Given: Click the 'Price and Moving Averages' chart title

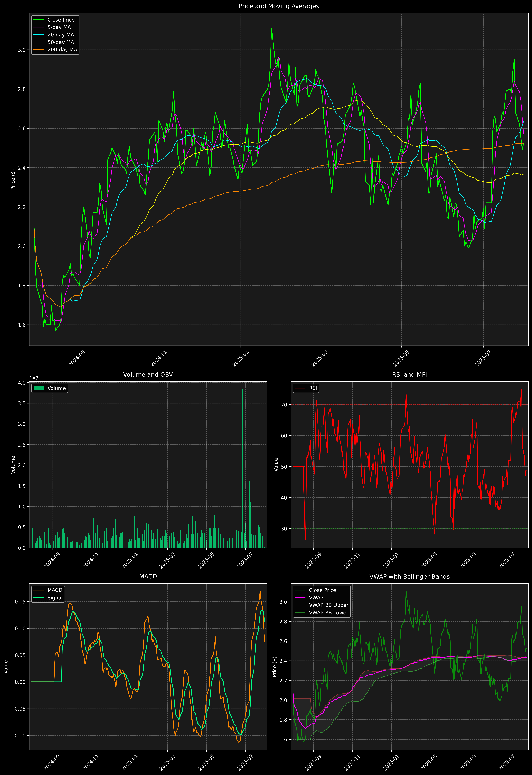Looking at the screenshot, I should 279,6.
